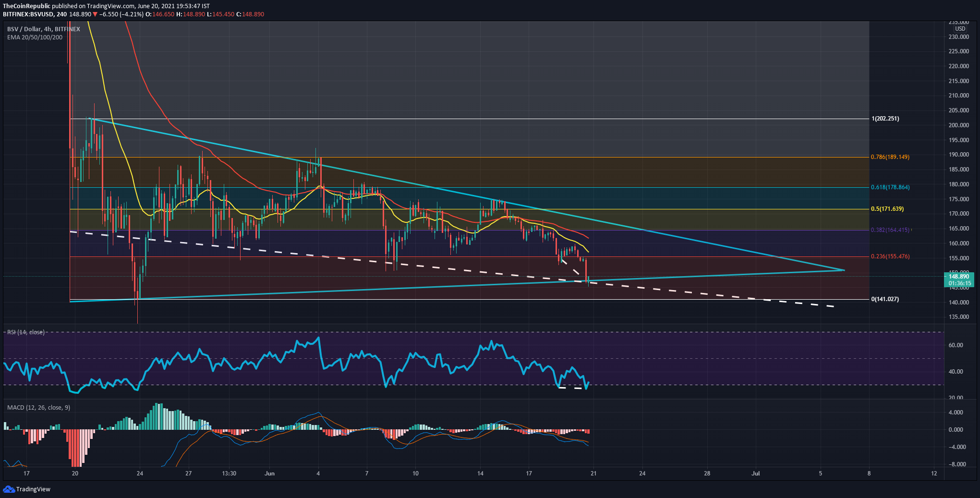The image size is (980, 498).
Task: Click the Jun label on the time axis
Action: click(x=270, y=474)
